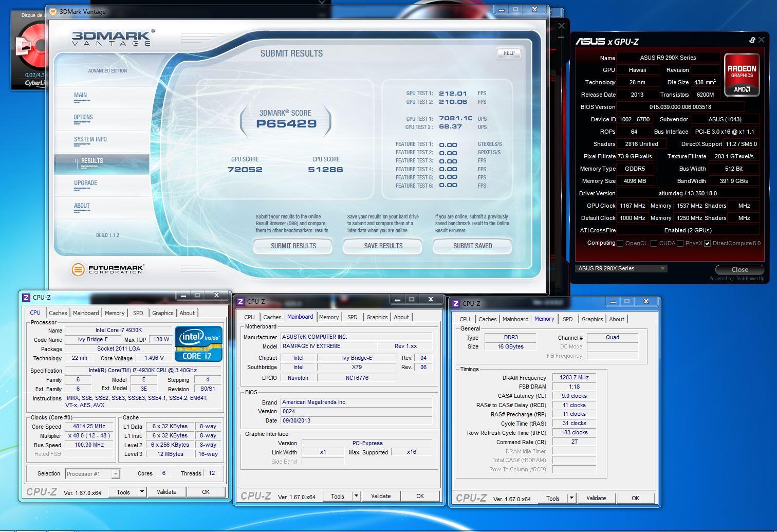Open MAIN section in 3DMark Vantage
777x532 pixels.
tap(80, 95)
